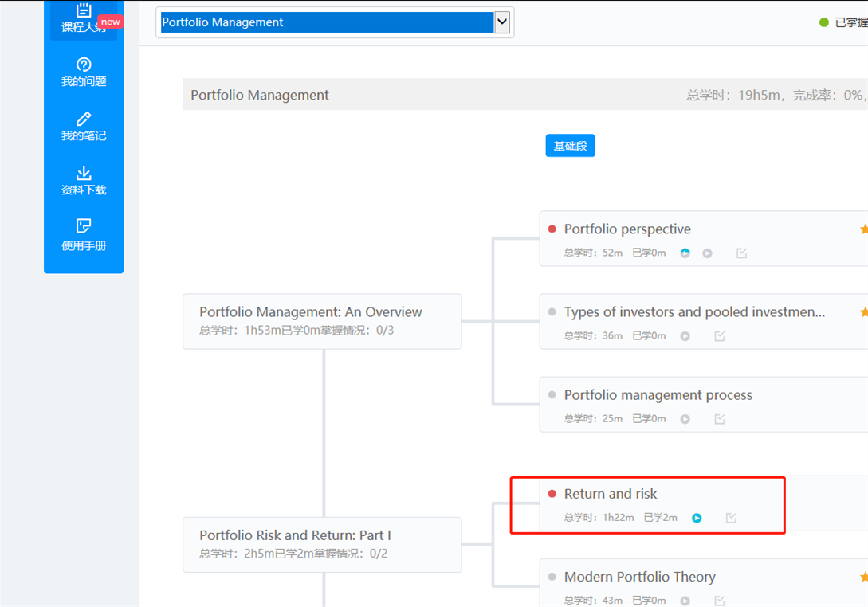Click the 基础段 stage button

tap(570, 146)
